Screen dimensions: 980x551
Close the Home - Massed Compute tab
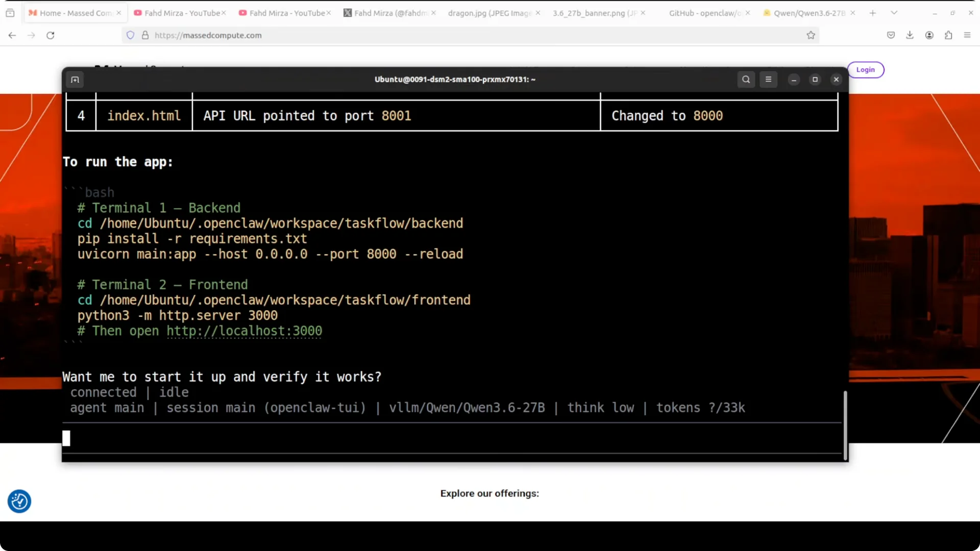(119, 13)
